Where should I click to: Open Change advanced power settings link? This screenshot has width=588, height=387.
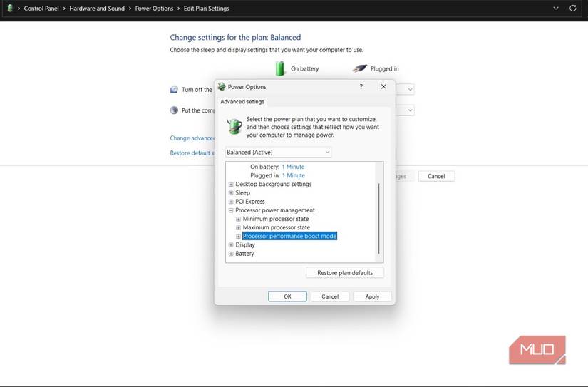point(192,138)
